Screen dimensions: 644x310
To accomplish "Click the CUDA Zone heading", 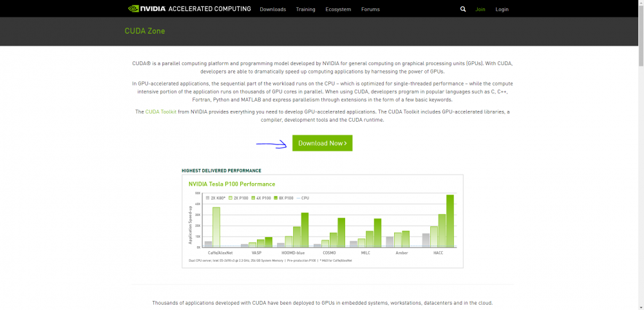I will 144,31.
